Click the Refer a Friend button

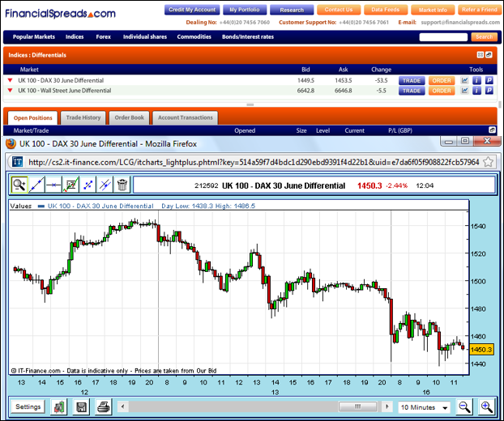point(479,10)
